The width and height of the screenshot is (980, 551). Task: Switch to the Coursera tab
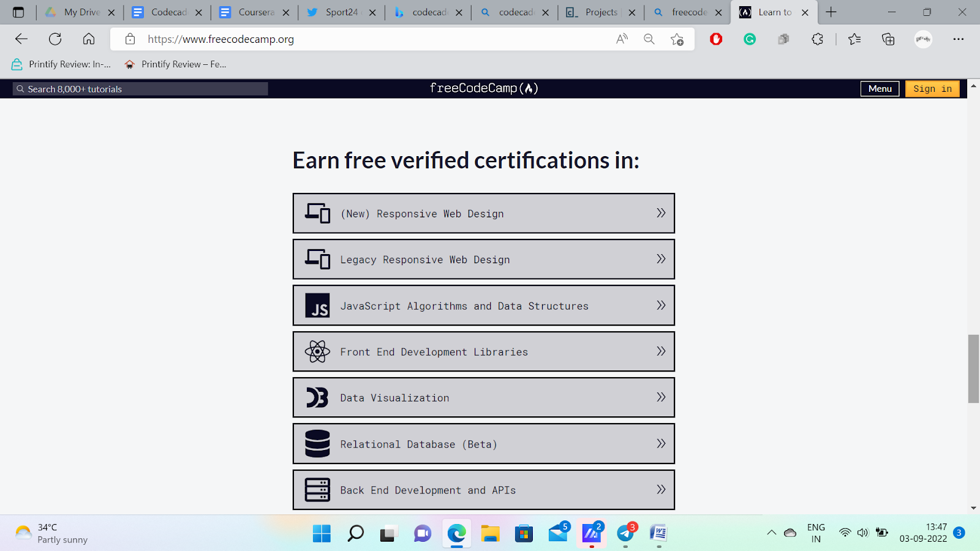coord(255,12)
